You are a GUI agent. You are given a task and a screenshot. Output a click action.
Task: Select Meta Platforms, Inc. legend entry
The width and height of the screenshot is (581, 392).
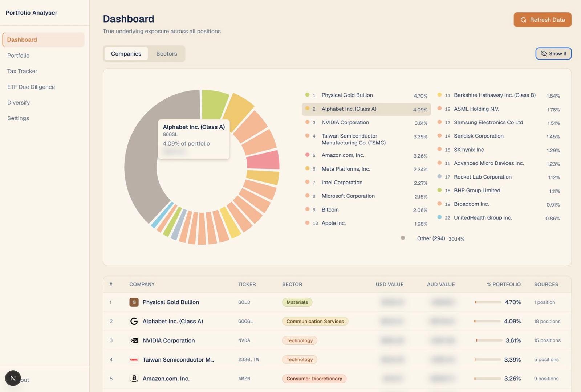366,169
